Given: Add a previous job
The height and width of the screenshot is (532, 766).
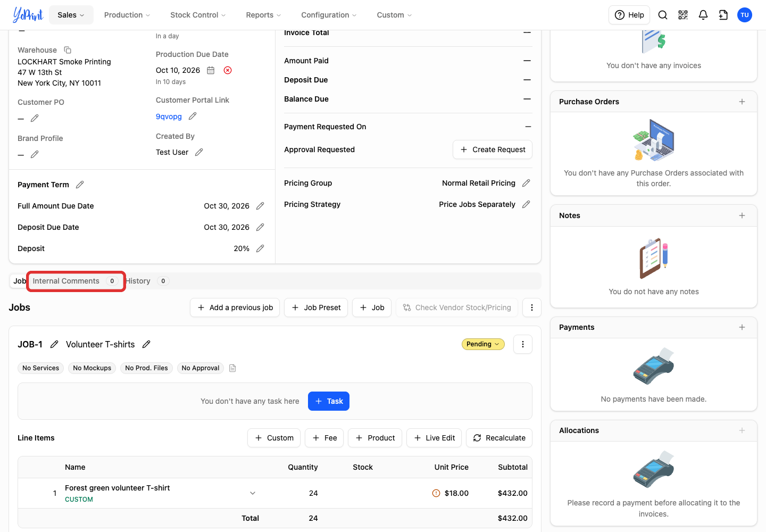Looking at the screenshot, I should [235, 307].
